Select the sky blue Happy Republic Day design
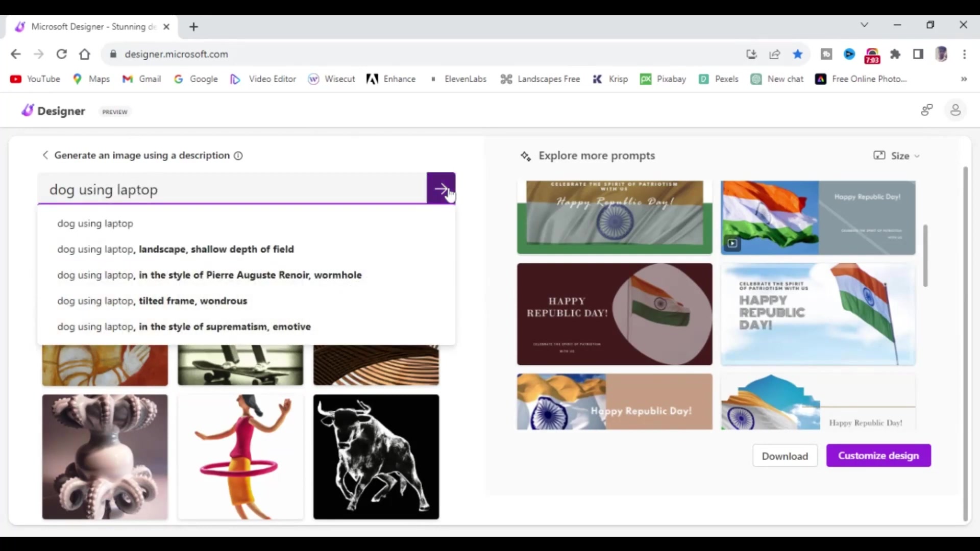 pyautogui.click(x=818, y=314)
